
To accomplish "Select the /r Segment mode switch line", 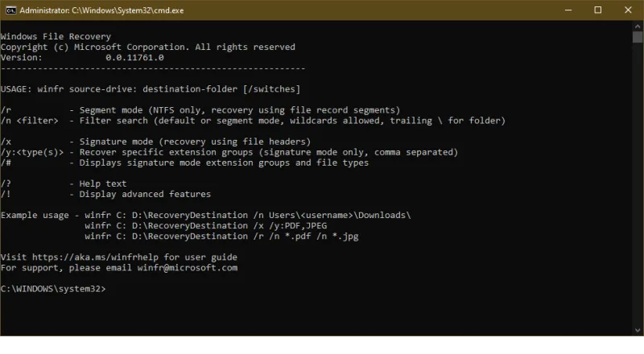I will [x=200, y=110].
